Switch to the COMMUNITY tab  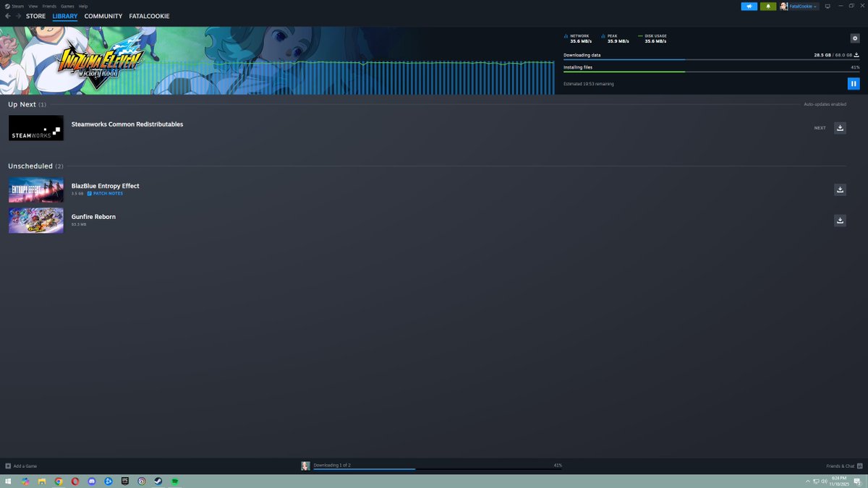tap(103, 16)
